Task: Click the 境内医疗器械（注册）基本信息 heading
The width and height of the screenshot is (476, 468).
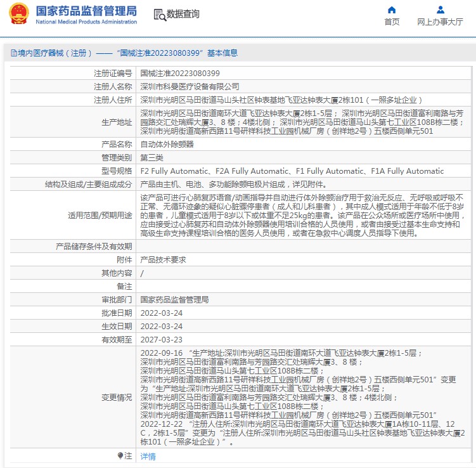Action: pos(124,53)
